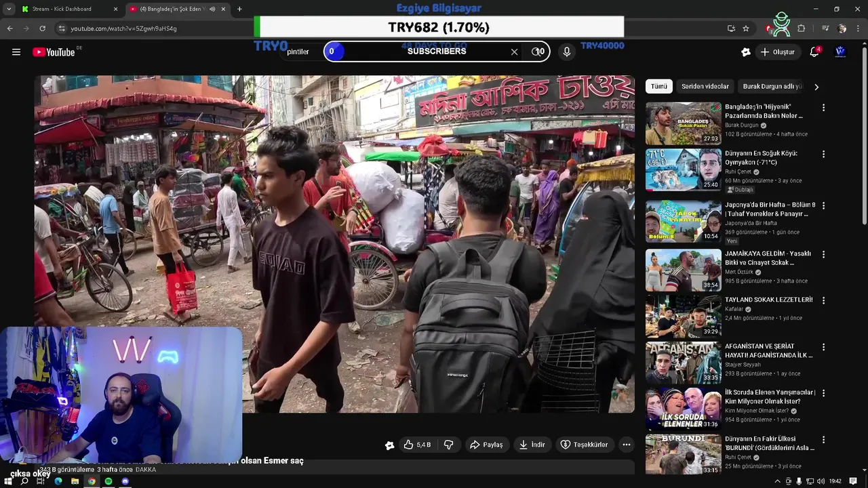This screenshot has width=868, height=488.
Task: Mute the YouTube tab audio icon
Action: 212,9
